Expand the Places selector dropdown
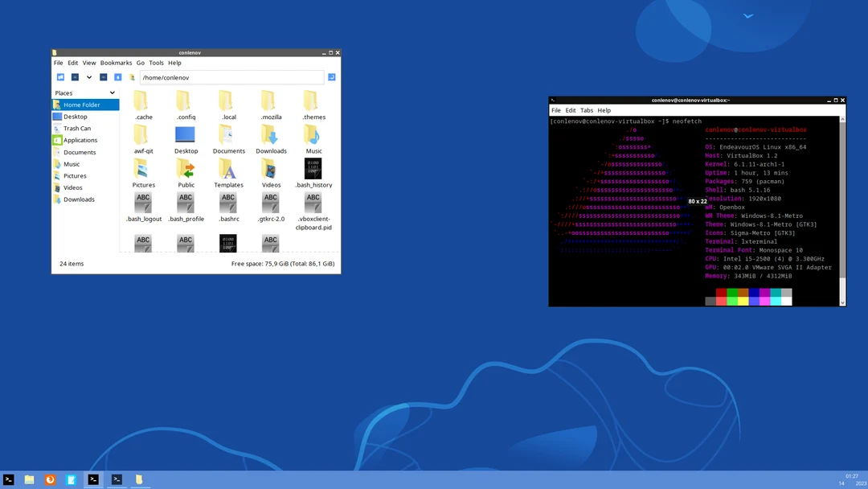The image size is (868, 489). click(113, 92)
